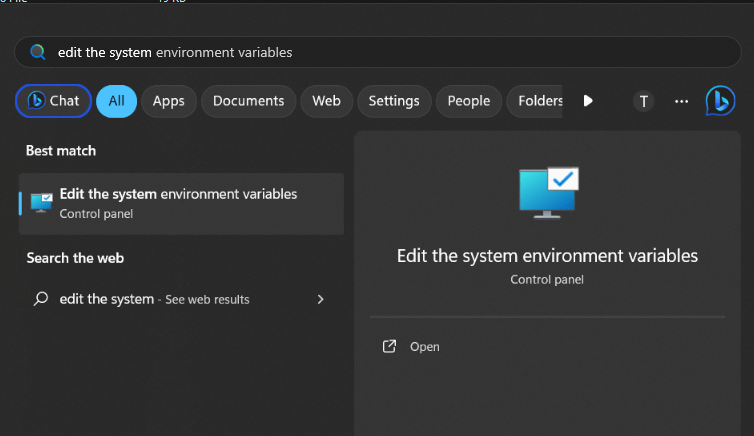Switch to the Settings filter
754x436 pixels.
[x=394, y=101]
